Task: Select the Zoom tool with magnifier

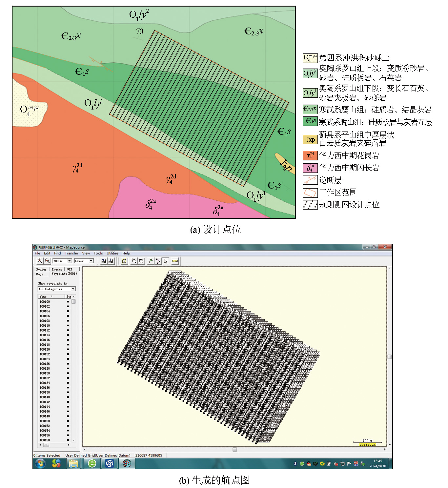Action: tap(134, 261)
